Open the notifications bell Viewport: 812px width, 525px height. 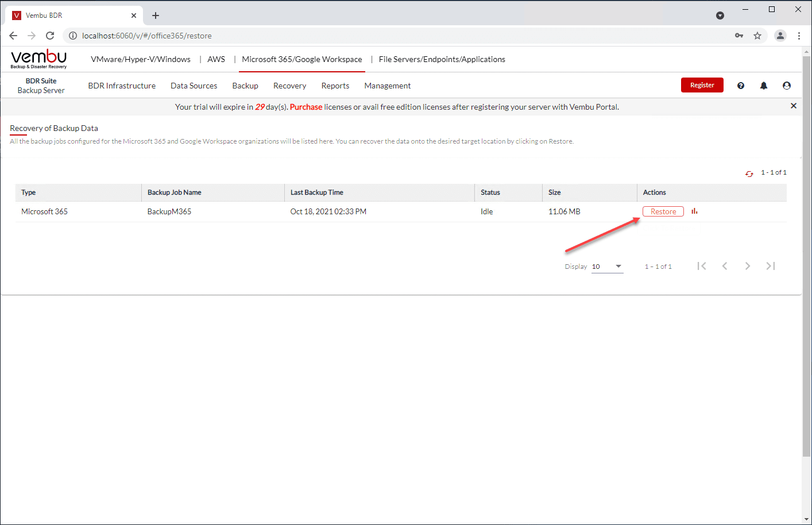click(764, 86)
